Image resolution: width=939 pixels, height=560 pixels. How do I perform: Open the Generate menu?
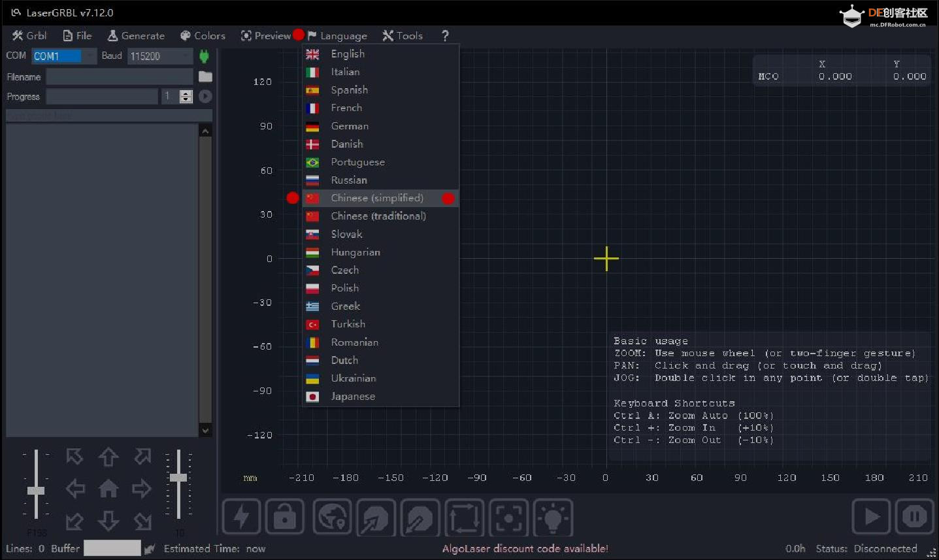click(x=136, y=35)
